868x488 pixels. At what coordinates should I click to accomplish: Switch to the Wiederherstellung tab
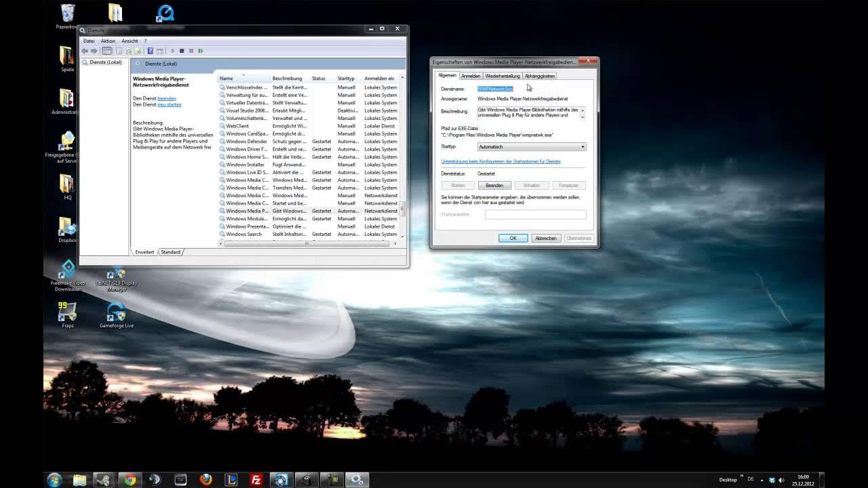tap(502, 76)
